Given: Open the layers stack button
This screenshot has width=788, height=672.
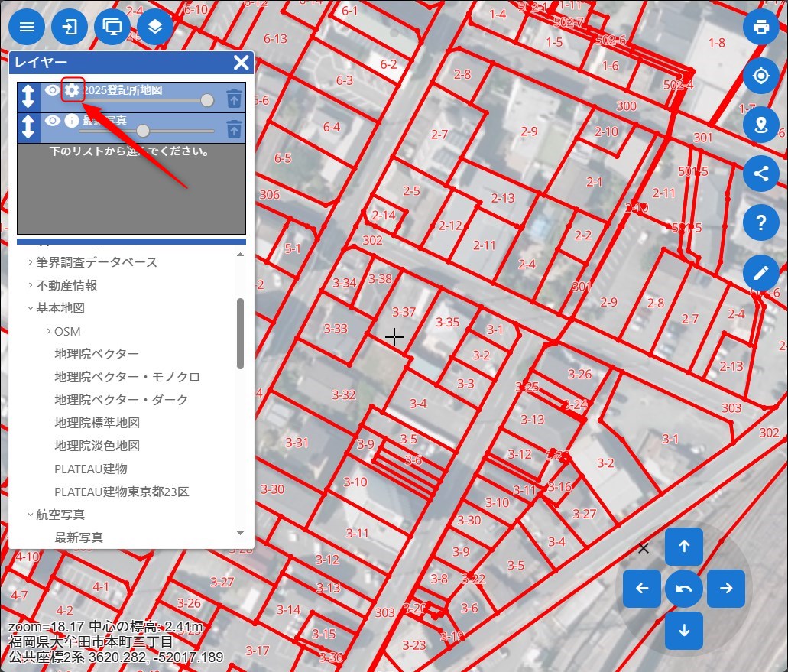Looking at the screenshot, I should coord(155,28).
